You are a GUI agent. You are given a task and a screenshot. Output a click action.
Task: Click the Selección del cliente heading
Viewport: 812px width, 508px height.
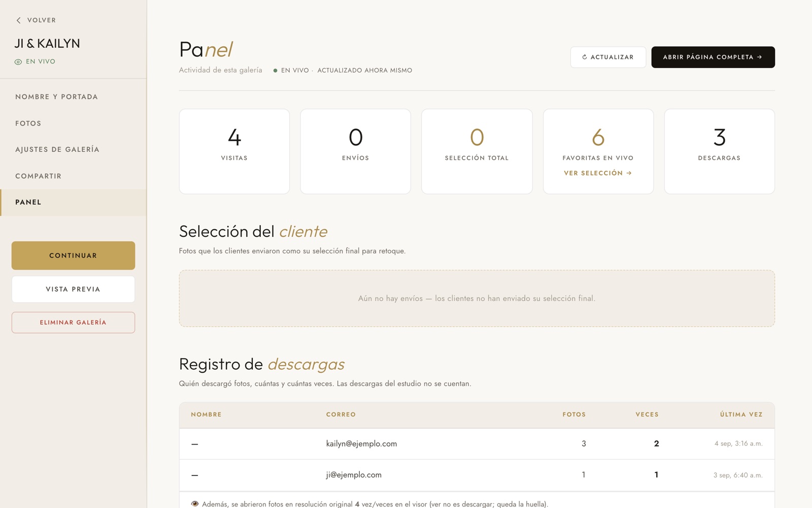pos(253,232)
